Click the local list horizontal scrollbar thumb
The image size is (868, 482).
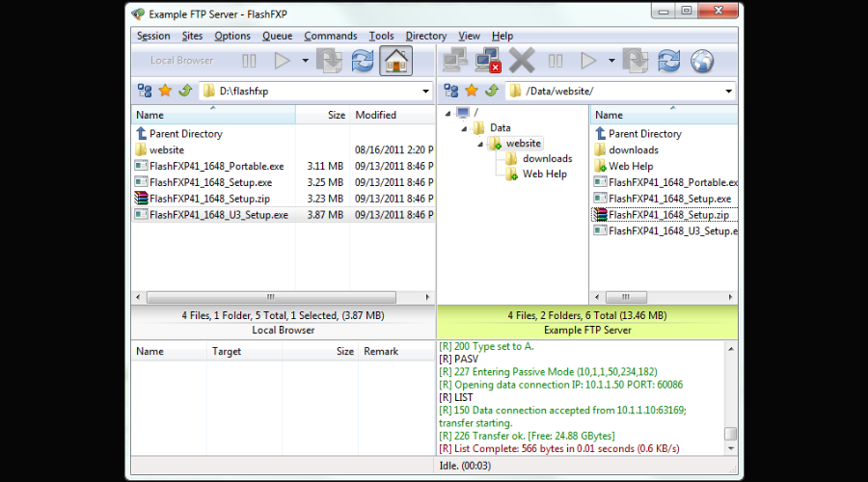tap(271, 297)
